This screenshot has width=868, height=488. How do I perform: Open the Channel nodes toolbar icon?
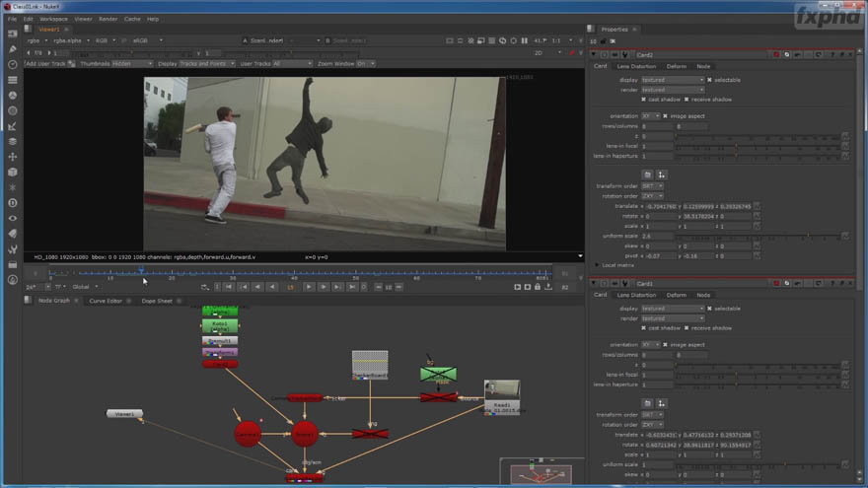[12, 80]
